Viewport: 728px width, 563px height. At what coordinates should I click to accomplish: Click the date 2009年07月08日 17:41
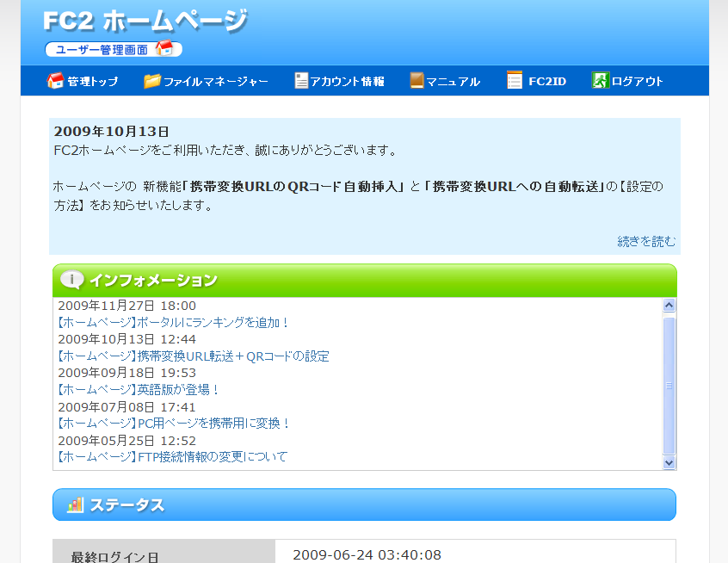click(x=126, y=407)
